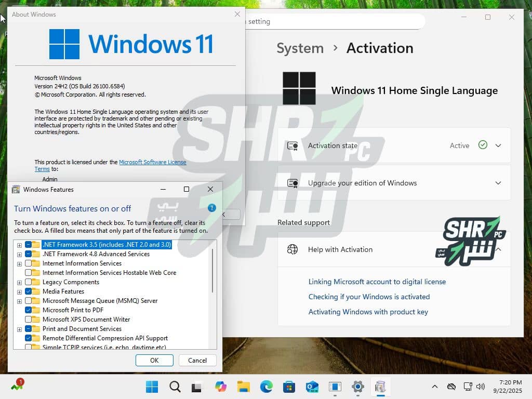The width and height of the screenshot is (532, 399).
Task: Launch Microsoft Edge from the taskbar
Action: click(266, 387)
